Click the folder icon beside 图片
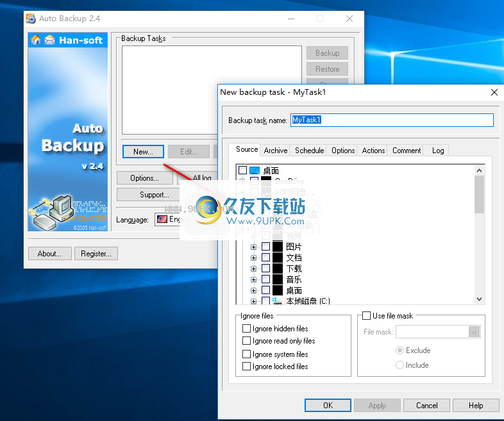The image size is (504, 421). point(278,247)
